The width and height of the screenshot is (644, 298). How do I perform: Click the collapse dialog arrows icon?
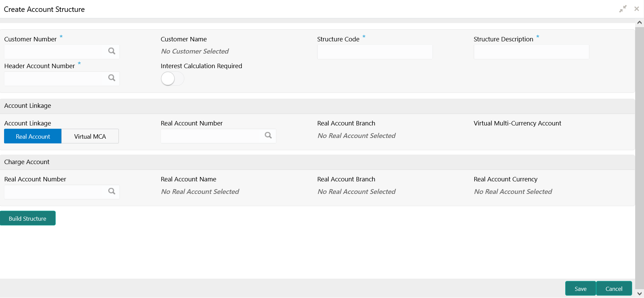click(x=623, y=9)
